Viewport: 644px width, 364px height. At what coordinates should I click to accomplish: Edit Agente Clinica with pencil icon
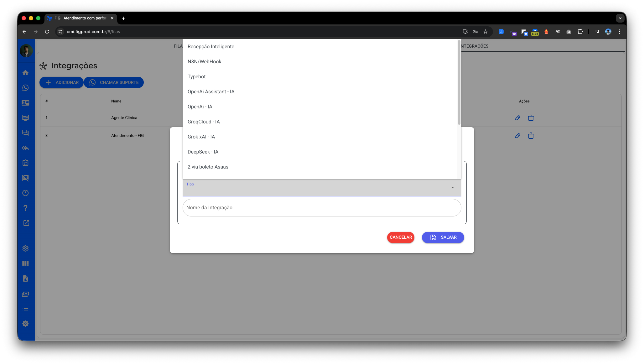pyautogui.click(x=517, y=118)
